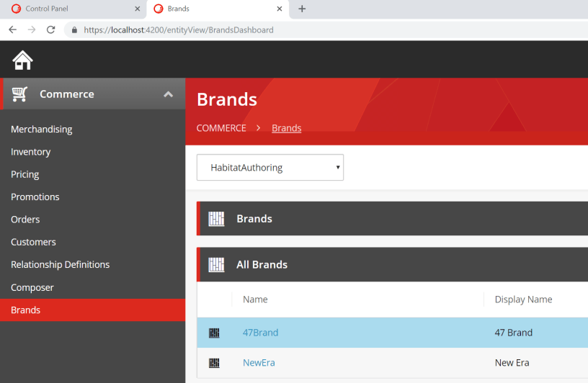Open the 47Brand link
This screenshot has width=588, height=383.
tap(260, 333)
